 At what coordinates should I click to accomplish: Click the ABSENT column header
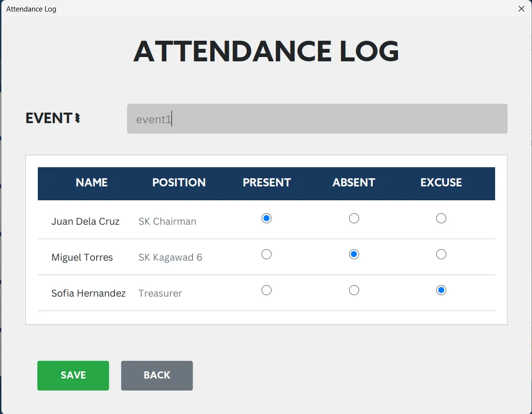354,183
